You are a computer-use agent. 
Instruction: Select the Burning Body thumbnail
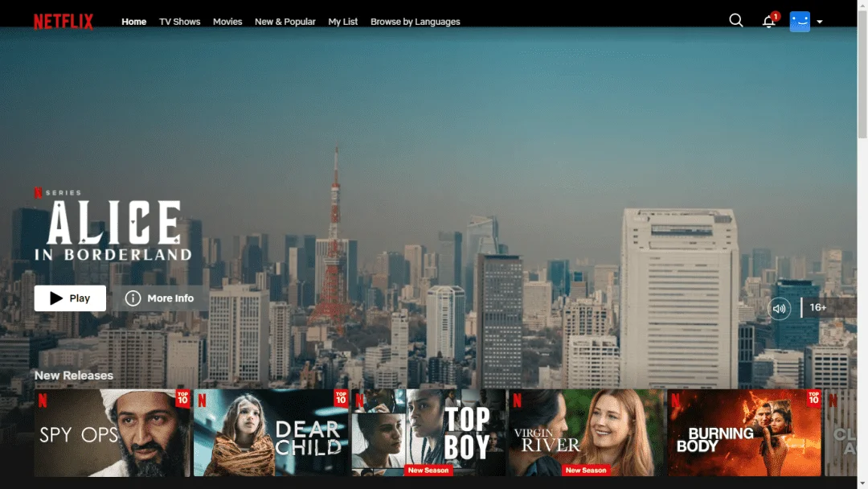pyautogui.click(x=744, y=433)
